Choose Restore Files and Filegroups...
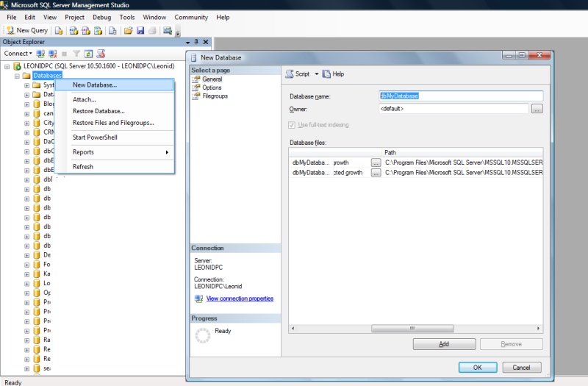Screen dimensions: 588x386 pos(115,123)
